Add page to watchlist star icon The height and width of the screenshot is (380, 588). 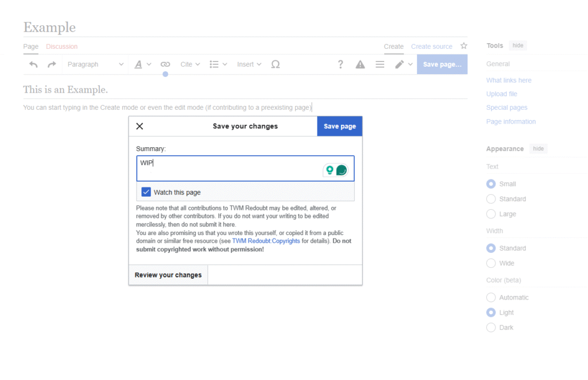[x=463, y=46]
